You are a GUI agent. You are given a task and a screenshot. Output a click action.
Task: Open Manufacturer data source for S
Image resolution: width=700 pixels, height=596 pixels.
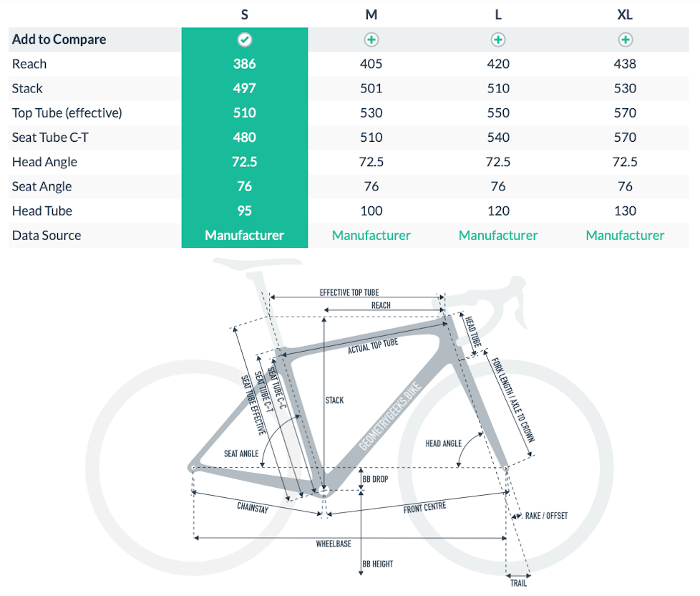245,235
